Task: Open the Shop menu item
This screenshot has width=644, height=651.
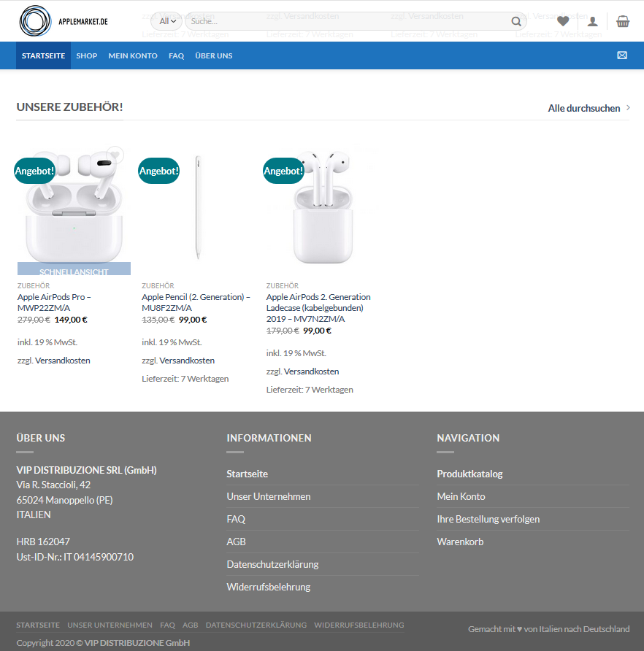Action: tap(86, 55)
